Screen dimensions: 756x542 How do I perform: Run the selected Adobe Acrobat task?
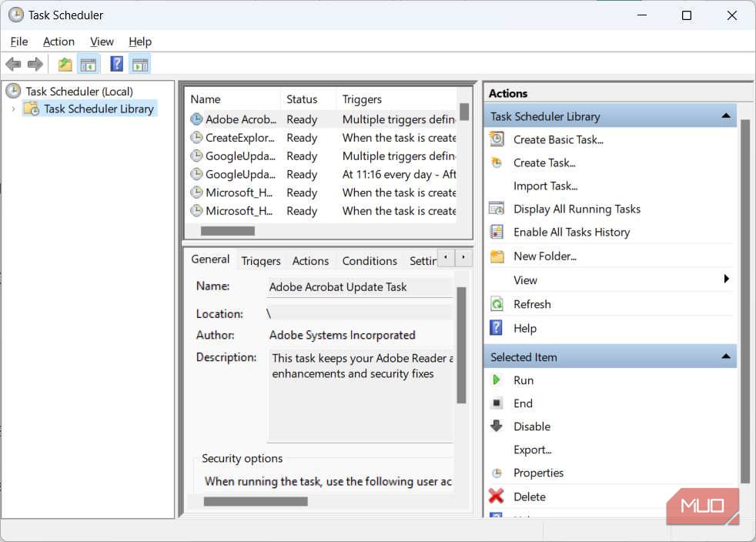[524, 380]
